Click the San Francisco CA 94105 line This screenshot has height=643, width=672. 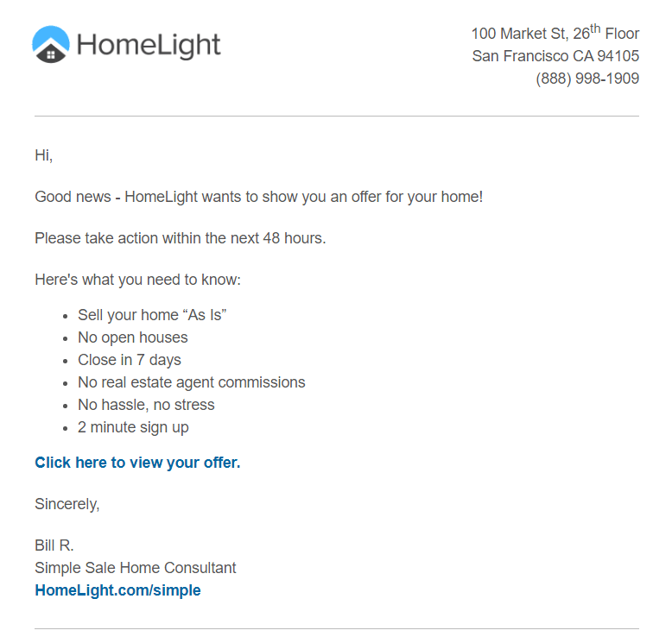tap(555, 56)
